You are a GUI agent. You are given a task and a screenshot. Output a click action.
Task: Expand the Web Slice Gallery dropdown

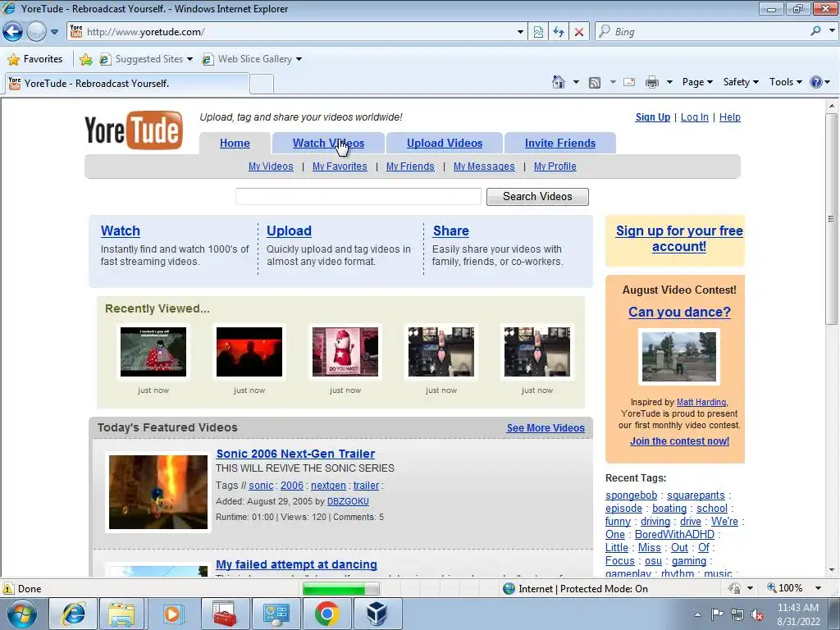(299, 59)
